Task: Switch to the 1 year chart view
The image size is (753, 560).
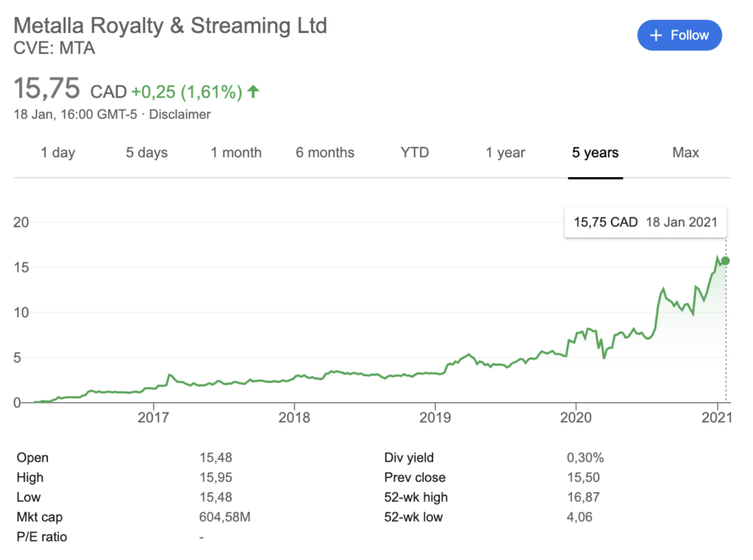Action: point(505,153)
